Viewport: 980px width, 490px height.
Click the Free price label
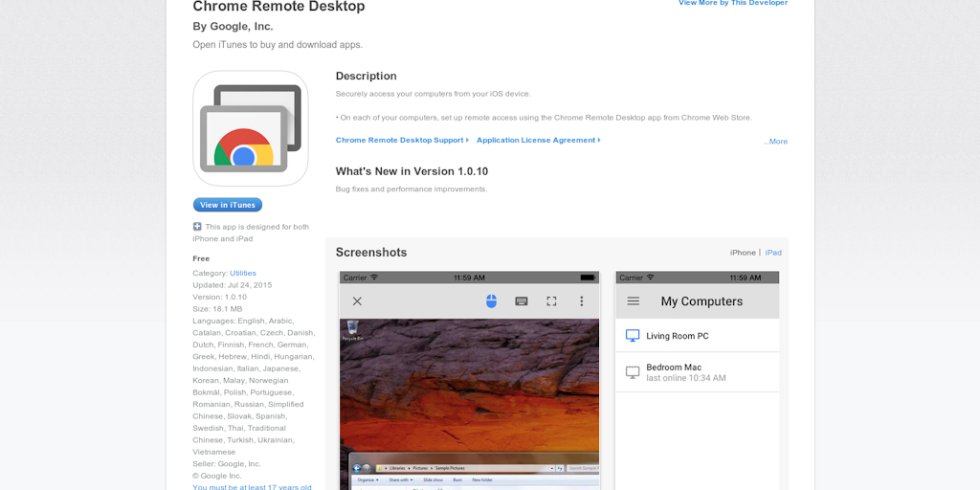point(201,258)
